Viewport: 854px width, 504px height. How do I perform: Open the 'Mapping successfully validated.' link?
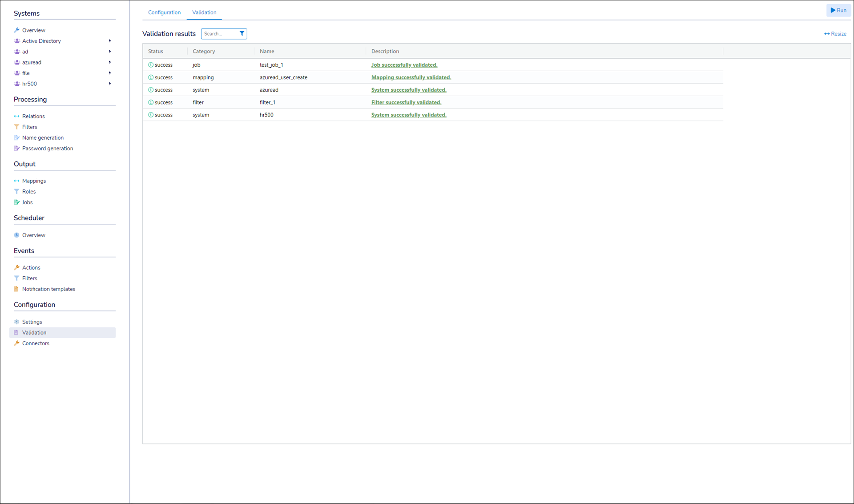411,77
